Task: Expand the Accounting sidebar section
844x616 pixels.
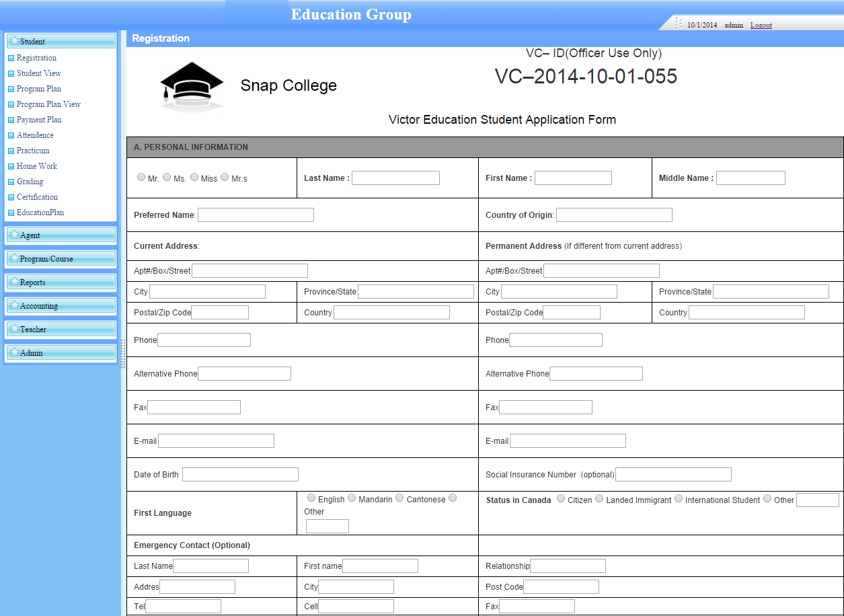Action: (61, 305)
